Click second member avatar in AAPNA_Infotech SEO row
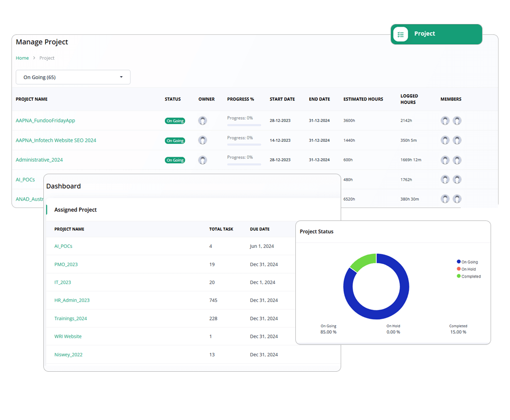 (x=457, y=140)
